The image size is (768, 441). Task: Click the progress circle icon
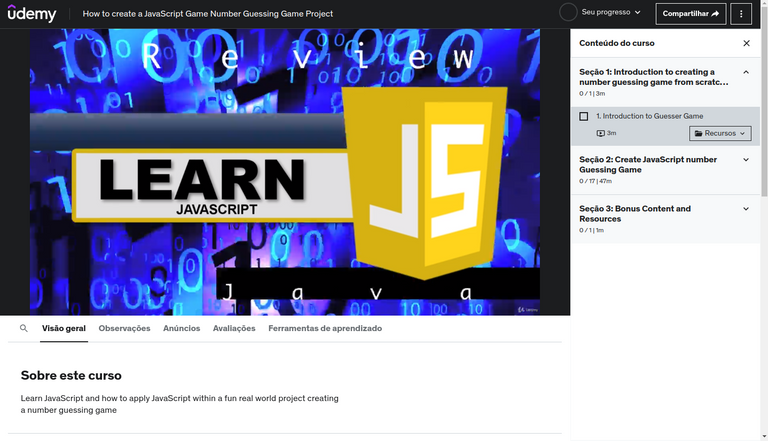(x=568, y=12)
